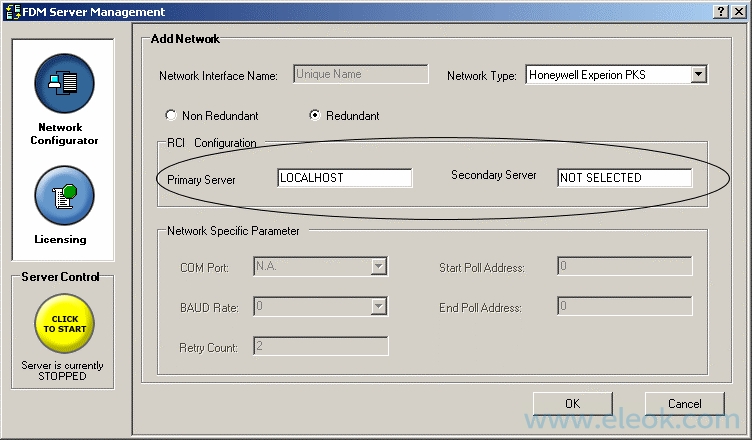Select the Redundant radio button
This screenshot has height=440, width=752.
click(x=315, y=115)
